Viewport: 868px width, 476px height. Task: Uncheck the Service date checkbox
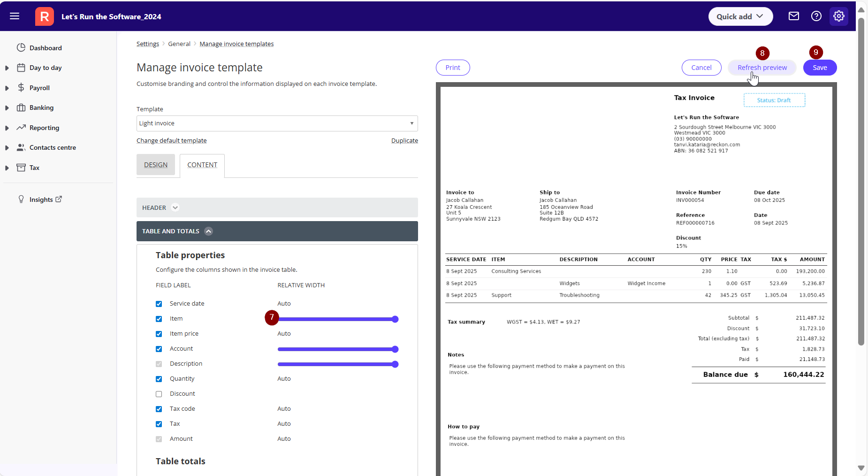tap(159, 304)
